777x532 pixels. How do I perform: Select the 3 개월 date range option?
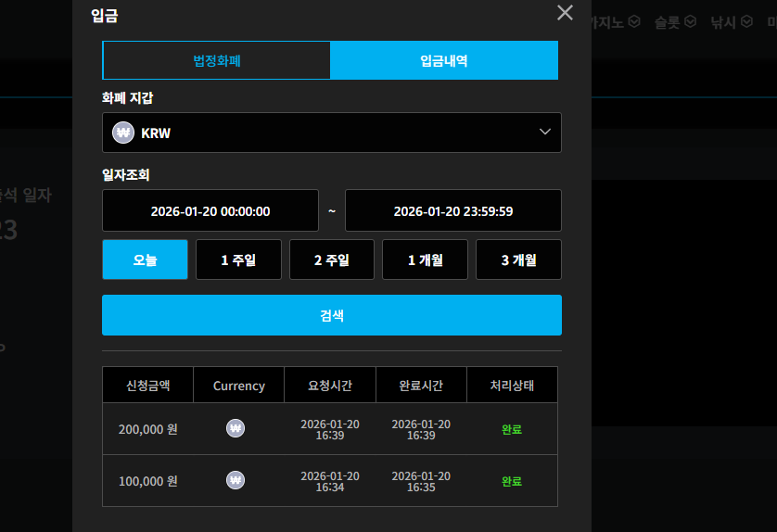[x=519, y=260]
